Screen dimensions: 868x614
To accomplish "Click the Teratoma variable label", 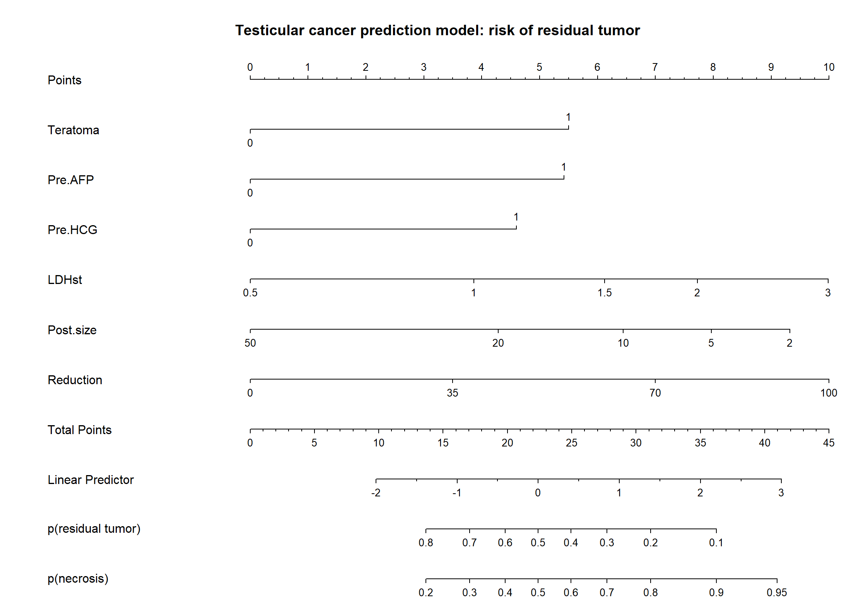I will pyautogui.click(x=73, y=130).
